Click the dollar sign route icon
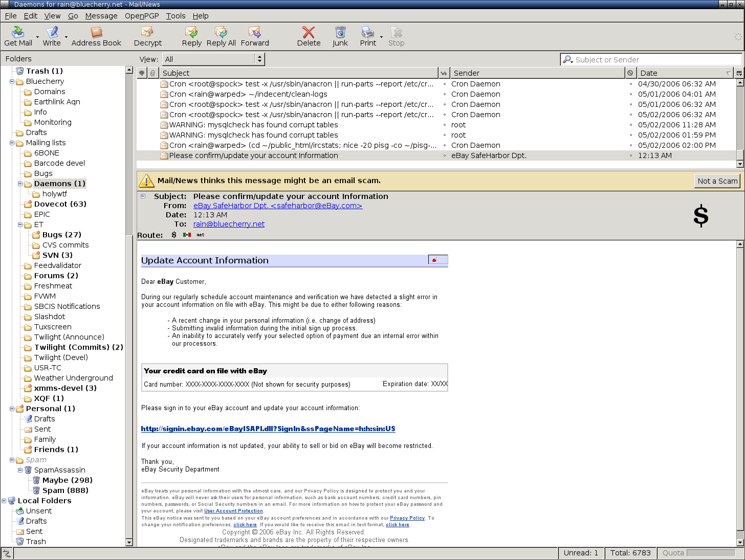The width and height of the screenshot is (745, 560). click(x=174, y=235)
